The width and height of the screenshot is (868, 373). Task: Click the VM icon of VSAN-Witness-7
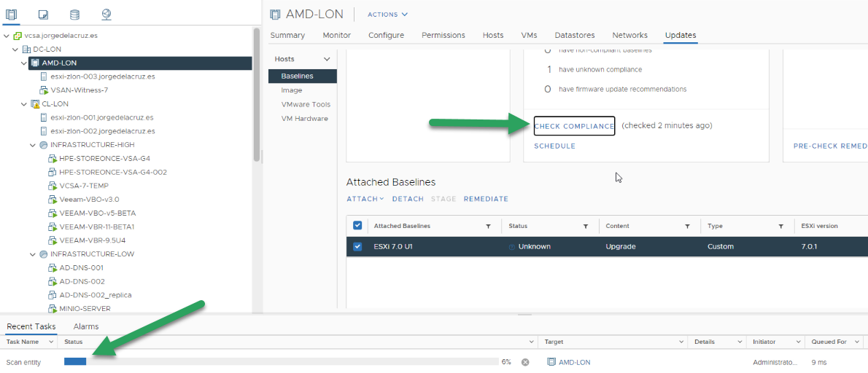(44, 90)
